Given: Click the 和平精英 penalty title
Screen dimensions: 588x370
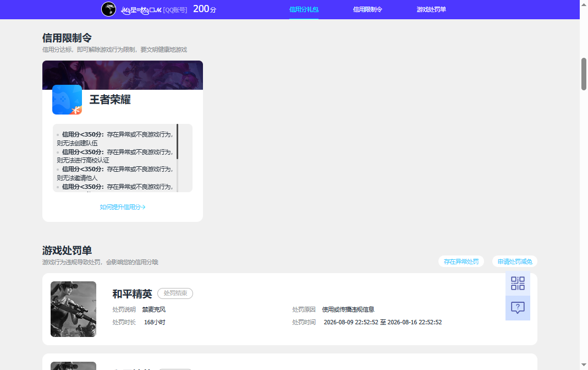Looking at the screenshot, I should (x=133, y=294).
